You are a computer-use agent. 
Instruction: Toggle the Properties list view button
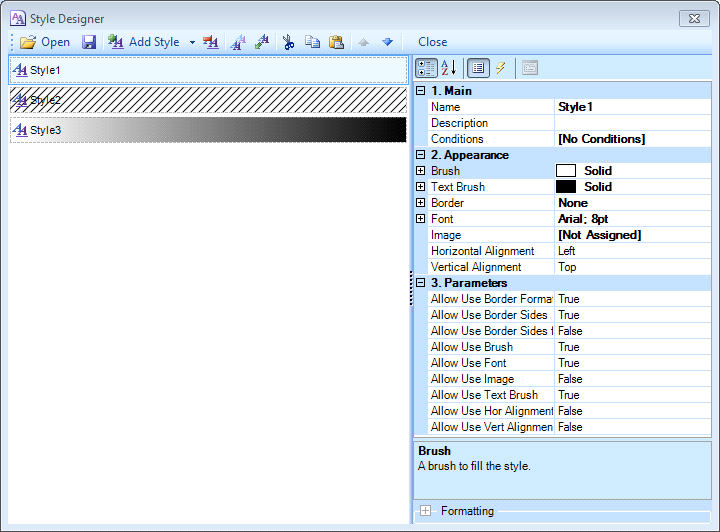coord(478,68)
